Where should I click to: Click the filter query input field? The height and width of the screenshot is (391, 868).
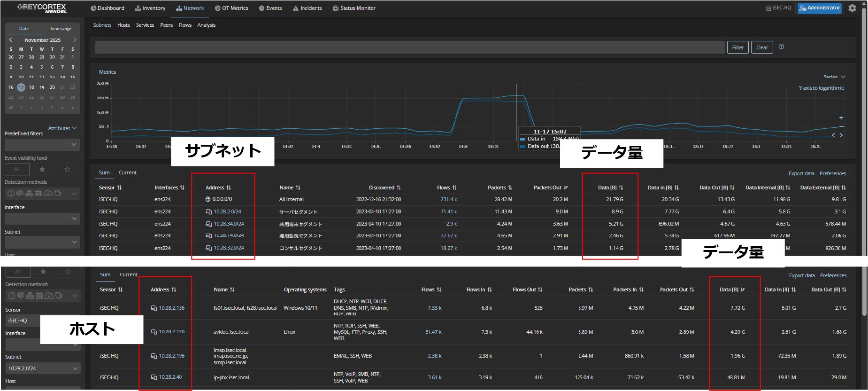click(409, 47)
